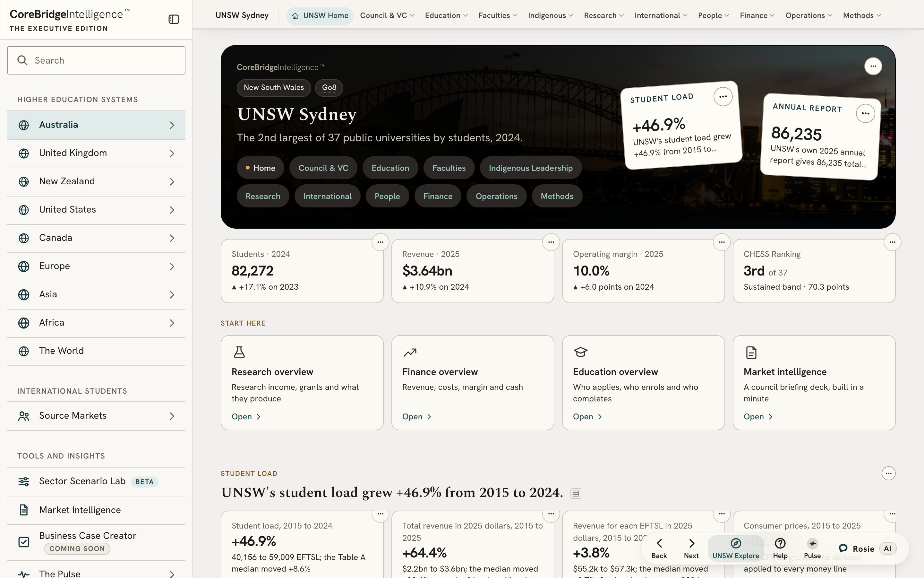Collapse the sidebar with the panel icon
This screenshot has width=924, height=578.
[174, 19]
